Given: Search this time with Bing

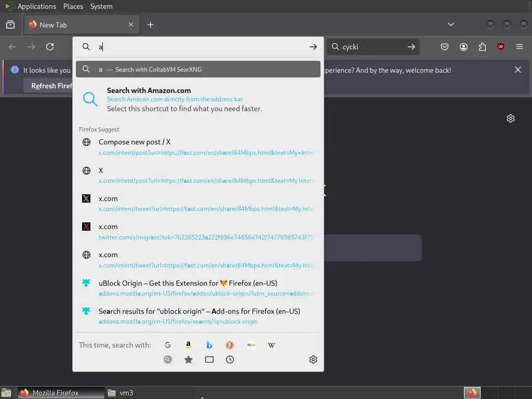Looking at the screenshot, I should 209,345.
